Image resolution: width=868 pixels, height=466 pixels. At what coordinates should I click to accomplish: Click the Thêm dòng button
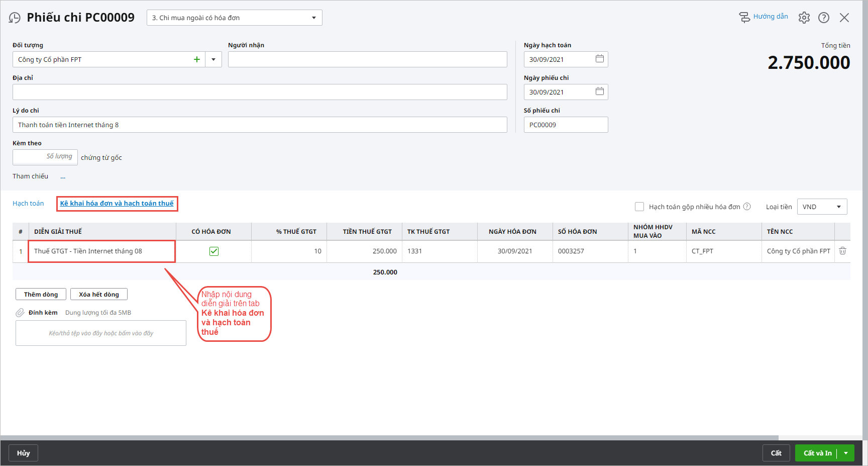click(41, 294)
